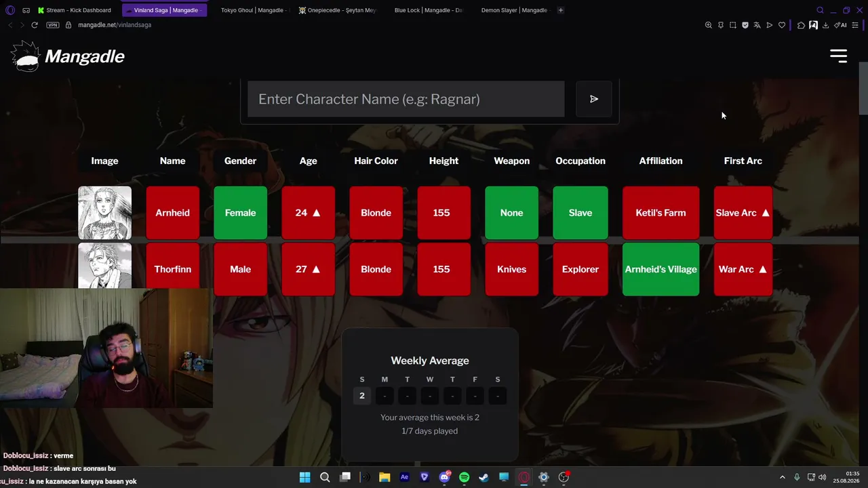This screenshot has height=488, width=868.
Task: Take a snapshot with the capture icon
Action: click(x=733, y=25)
